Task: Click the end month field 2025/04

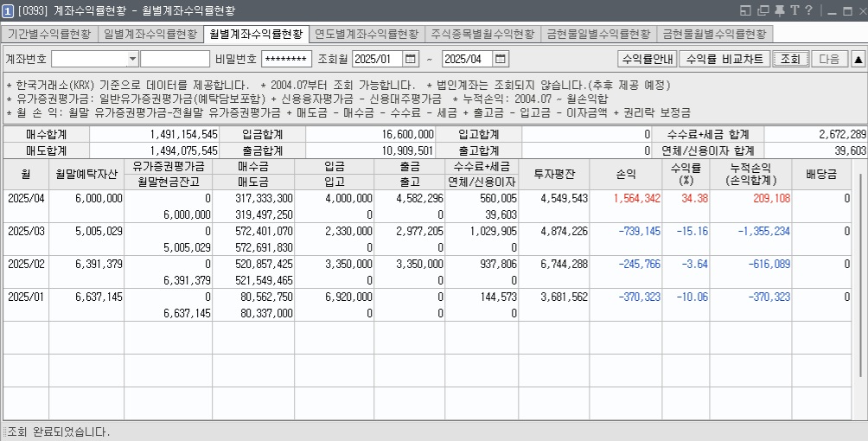Action: [x=468, y=59]
